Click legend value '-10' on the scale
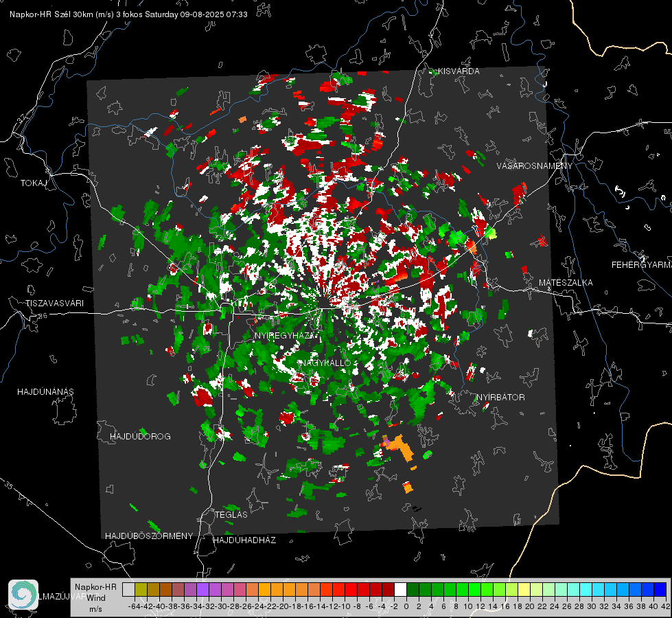Viewport: 672px width, 618px height. click(345, 606)
